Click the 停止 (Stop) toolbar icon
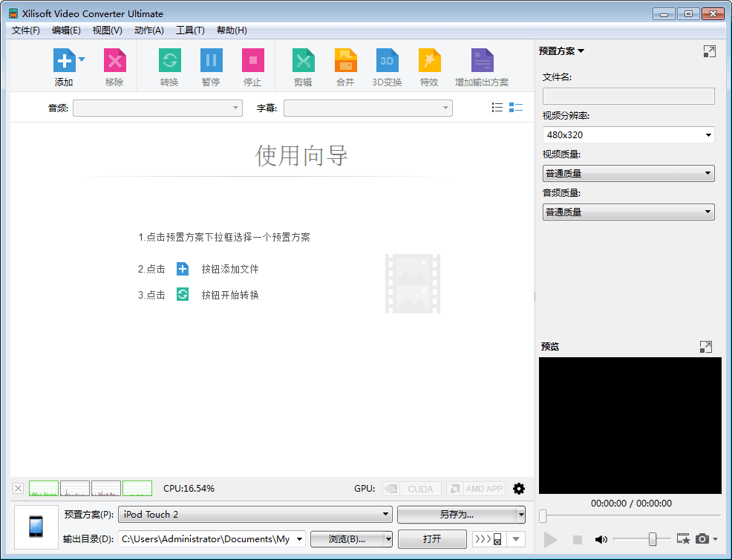Screen dimensions: 732x560 point(253,60)
